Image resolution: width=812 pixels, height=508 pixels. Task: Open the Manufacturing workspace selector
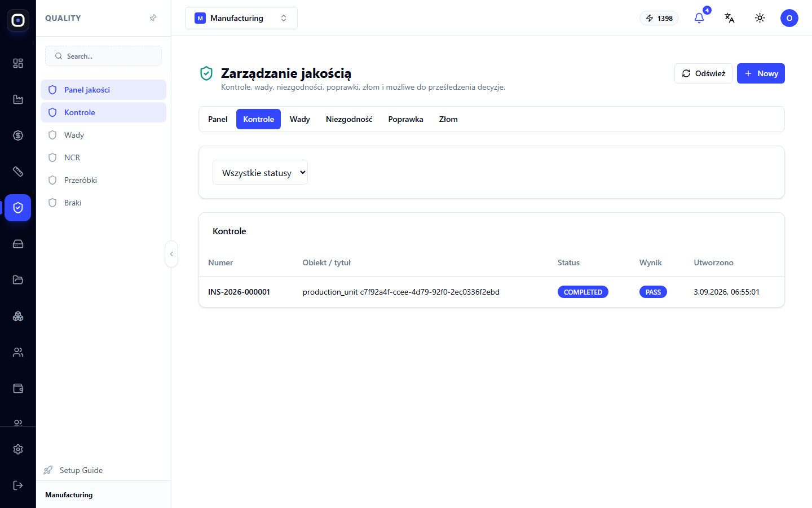coord(241,18)
